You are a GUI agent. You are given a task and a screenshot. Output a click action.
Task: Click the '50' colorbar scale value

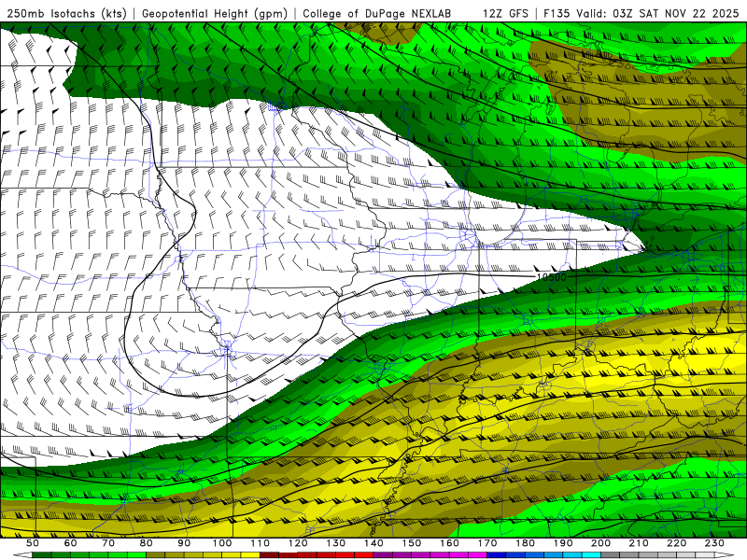33,543
